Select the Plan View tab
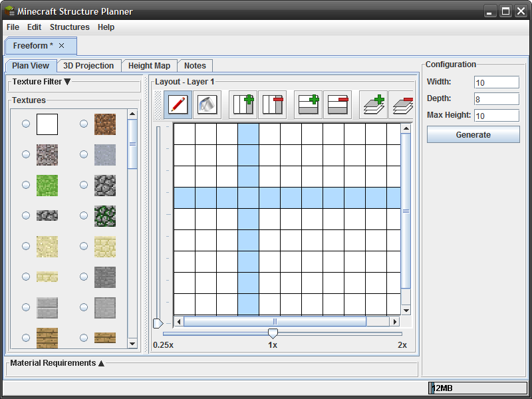The image size is (532, 399). [x=31, y=66]
